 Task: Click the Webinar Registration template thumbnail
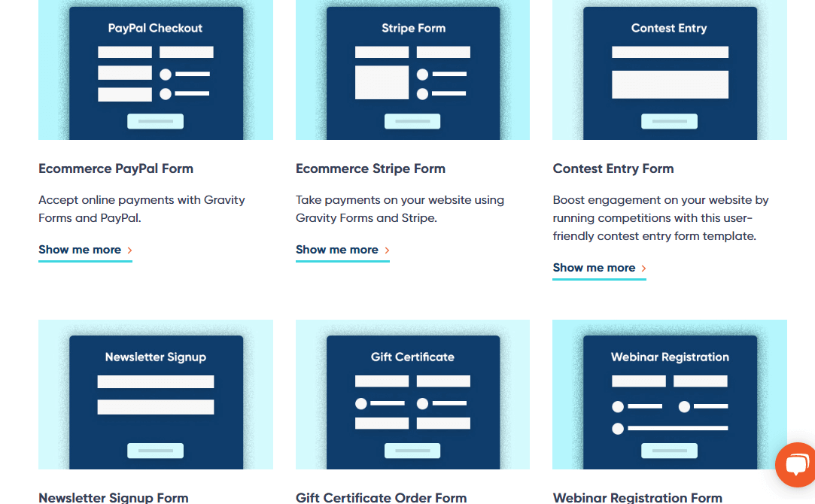tap(669, 395)
